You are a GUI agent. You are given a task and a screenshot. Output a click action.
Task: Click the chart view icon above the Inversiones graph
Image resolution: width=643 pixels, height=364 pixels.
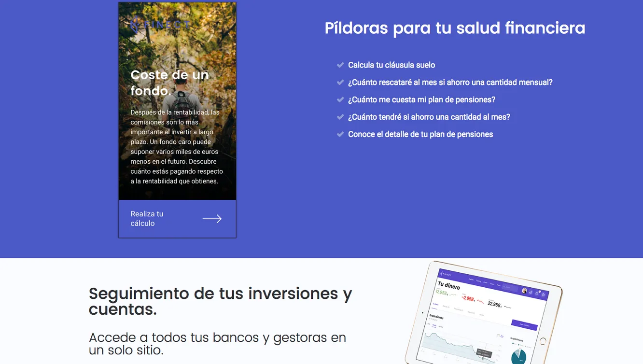(x=497, y=336)
